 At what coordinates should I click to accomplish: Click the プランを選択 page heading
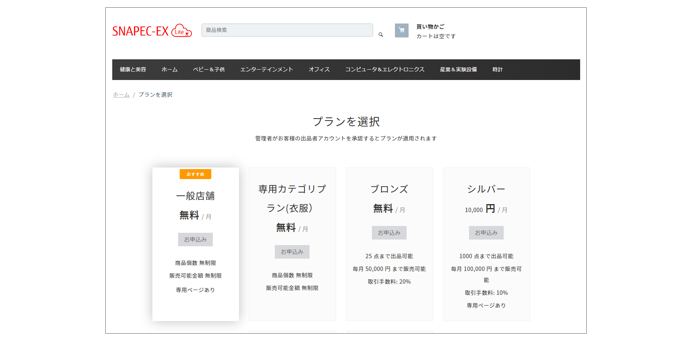pyautogui.click(x=346, y=121)
